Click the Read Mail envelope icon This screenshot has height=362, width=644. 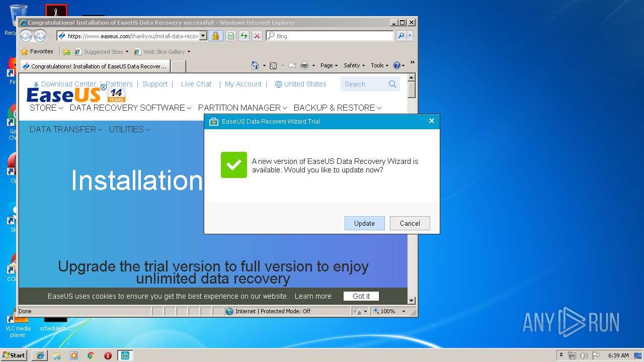(x=292, y=65)
